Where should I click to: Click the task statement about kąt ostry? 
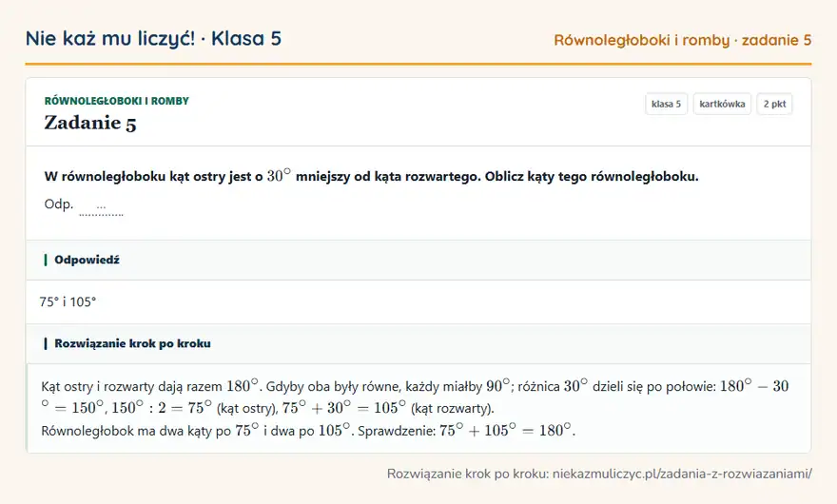pyautogui.click(x=372, y=176)
